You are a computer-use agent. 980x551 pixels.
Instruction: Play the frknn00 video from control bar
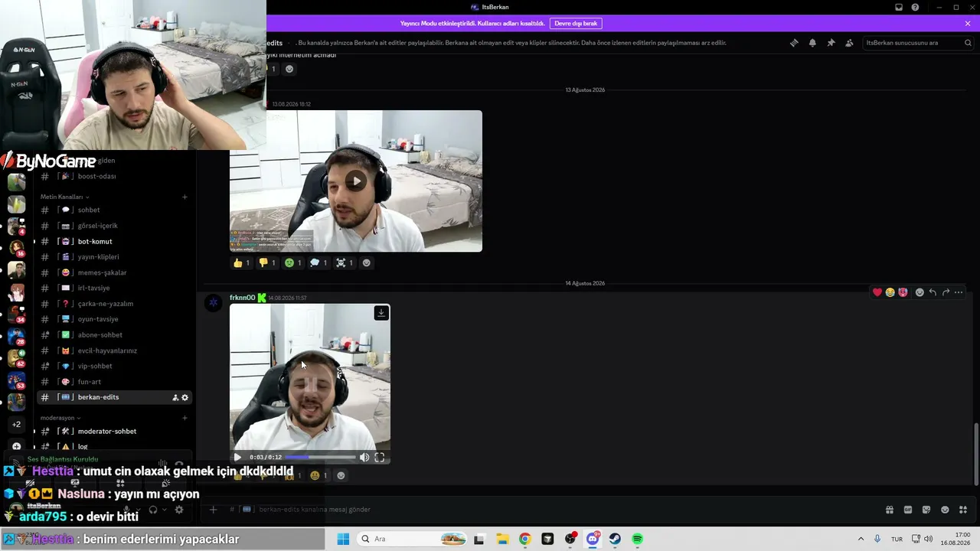237,457
